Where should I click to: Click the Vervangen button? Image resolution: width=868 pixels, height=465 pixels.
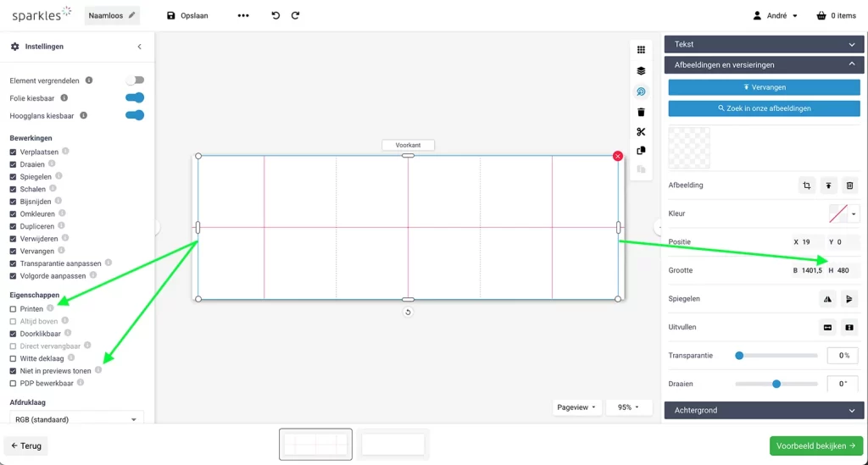point(764,87)
